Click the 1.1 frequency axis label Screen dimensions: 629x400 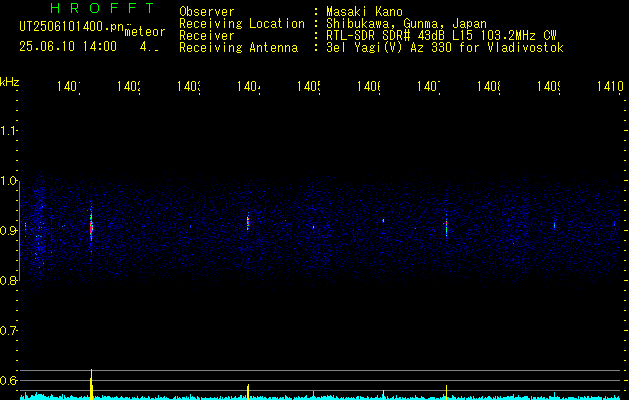tap(8, 131)
